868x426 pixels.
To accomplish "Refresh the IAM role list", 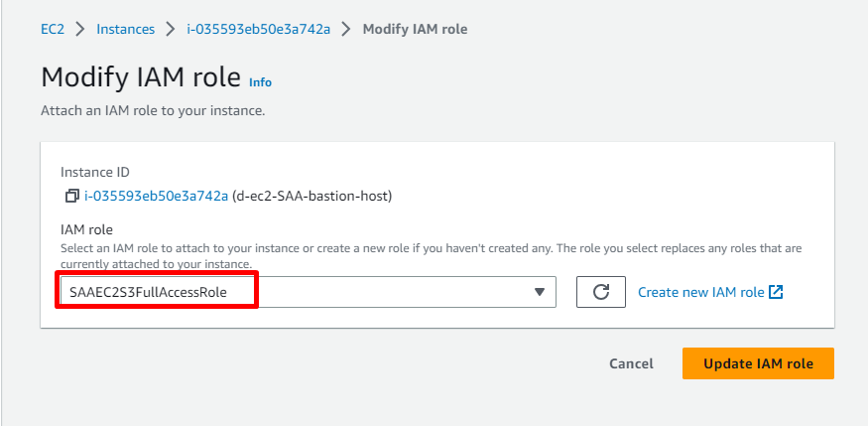I will click(x=600, y=292).
